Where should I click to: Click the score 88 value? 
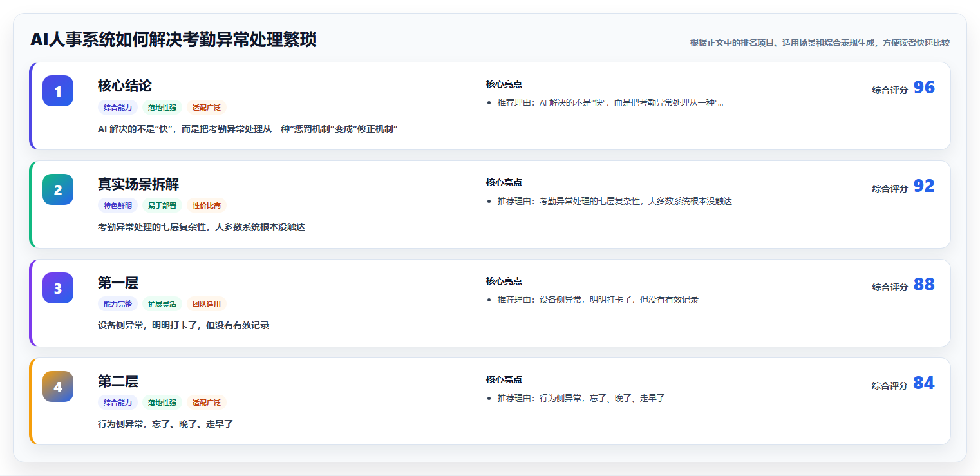pos(924,285)
